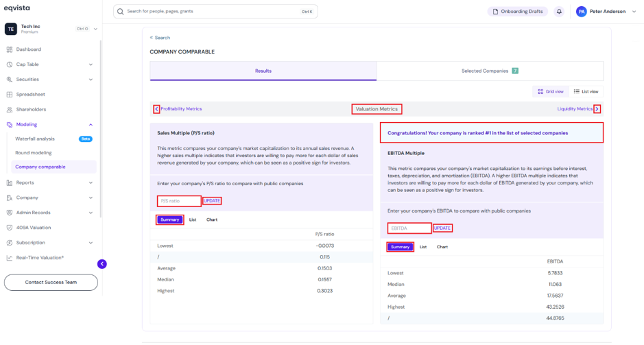Click the EBITDA Highest value 43.2526
Screen dimensions: 644x345
556,307
